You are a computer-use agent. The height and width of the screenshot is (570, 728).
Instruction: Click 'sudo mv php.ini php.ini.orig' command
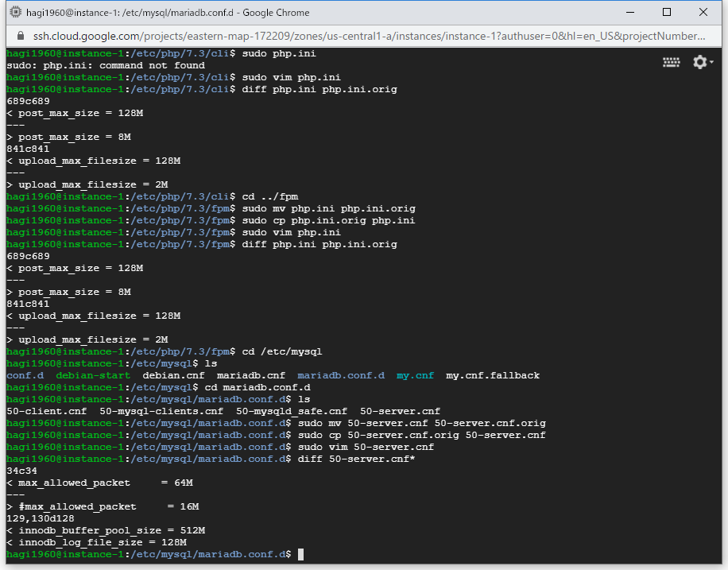click(x=329, y=208)
